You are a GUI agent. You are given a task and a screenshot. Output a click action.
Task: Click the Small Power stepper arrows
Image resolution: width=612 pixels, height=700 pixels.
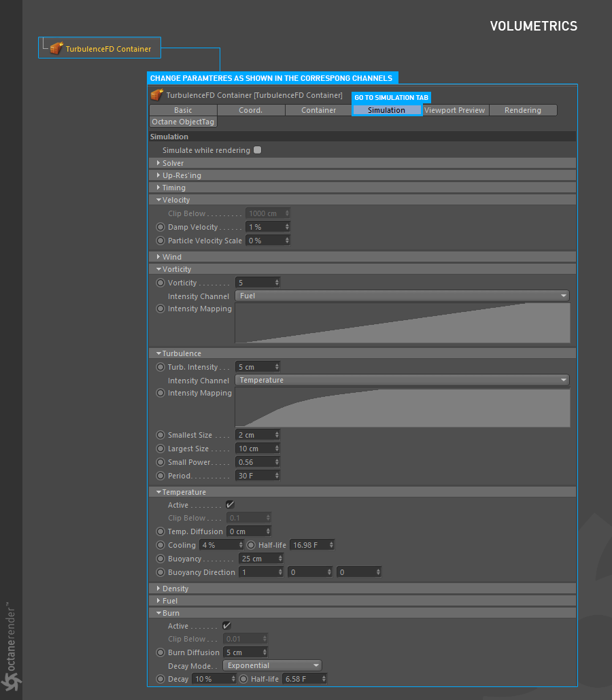tap(277, 462)
